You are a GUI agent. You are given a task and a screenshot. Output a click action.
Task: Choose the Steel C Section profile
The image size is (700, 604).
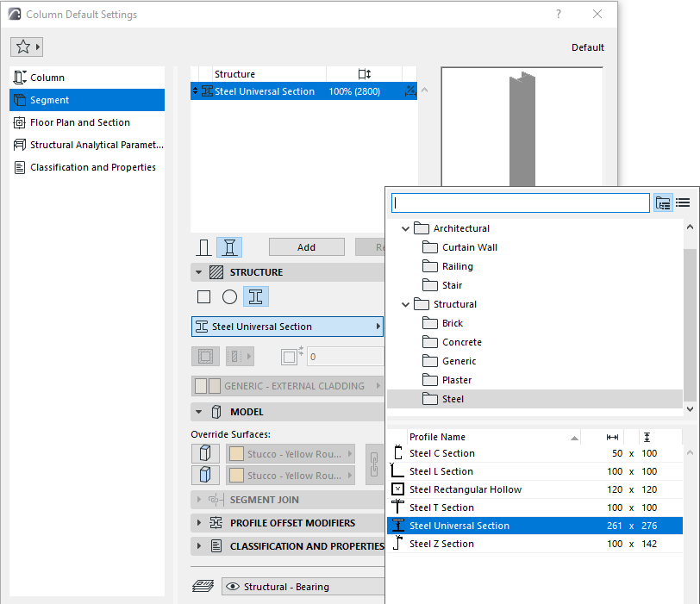pyautogui.click(x=534, y=453)
